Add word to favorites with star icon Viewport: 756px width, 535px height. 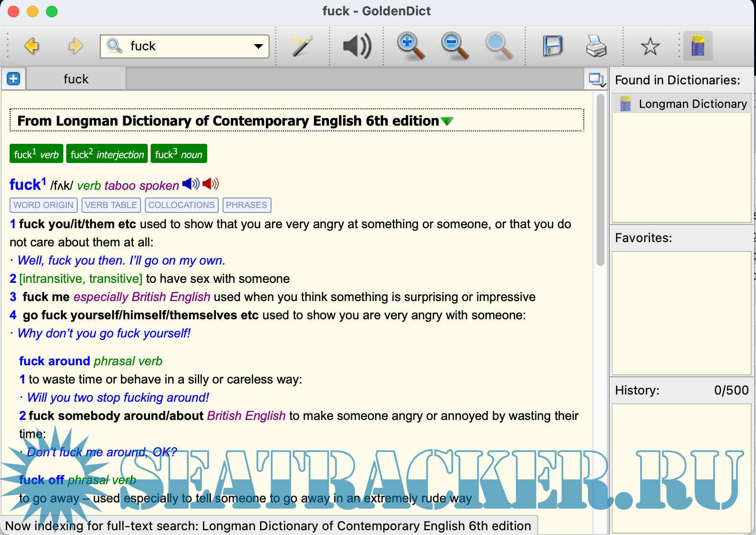pyautogui.click(x=650, y=47)
